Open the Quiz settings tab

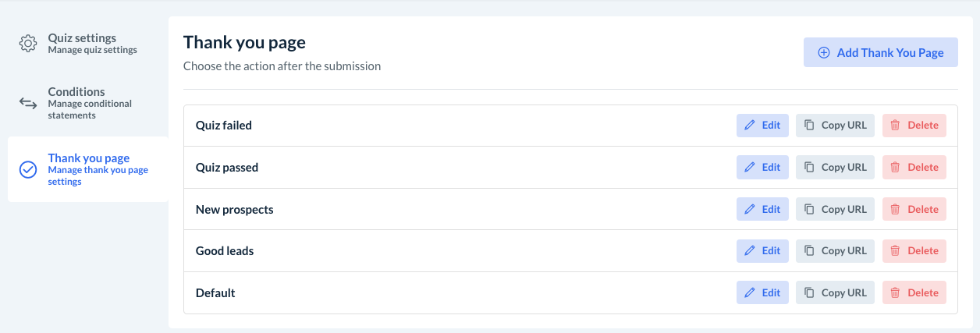tap(82, 44)
